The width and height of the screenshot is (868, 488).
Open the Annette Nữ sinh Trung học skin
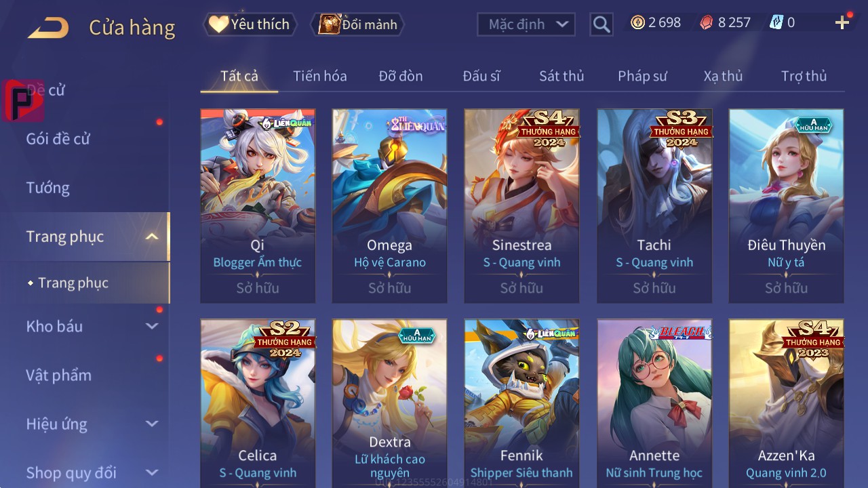654,403
